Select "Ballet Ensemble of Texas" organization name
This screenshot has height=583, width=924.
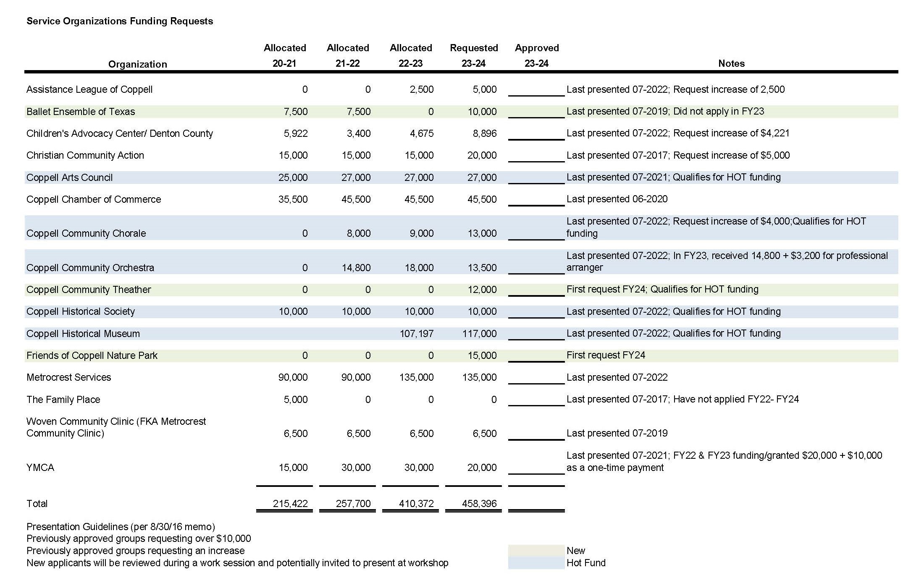click(81, 112)
